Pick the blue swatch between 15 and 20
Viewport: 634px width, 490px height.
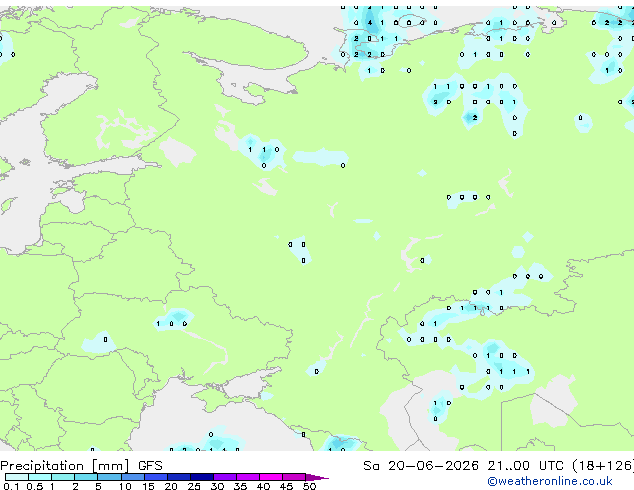pos(156,477)
